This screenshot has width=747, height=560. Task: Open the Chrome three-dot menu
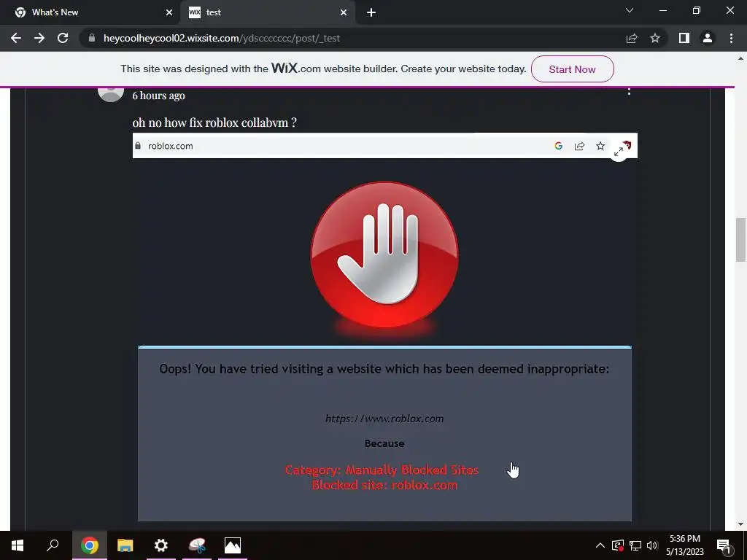(x=731, y=38)
